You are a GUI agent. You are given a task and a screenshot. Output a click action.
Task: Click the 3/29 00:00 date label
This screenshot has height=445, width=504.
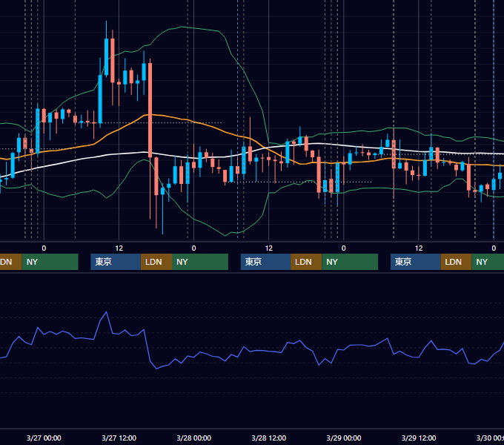[x=344, y=438]
